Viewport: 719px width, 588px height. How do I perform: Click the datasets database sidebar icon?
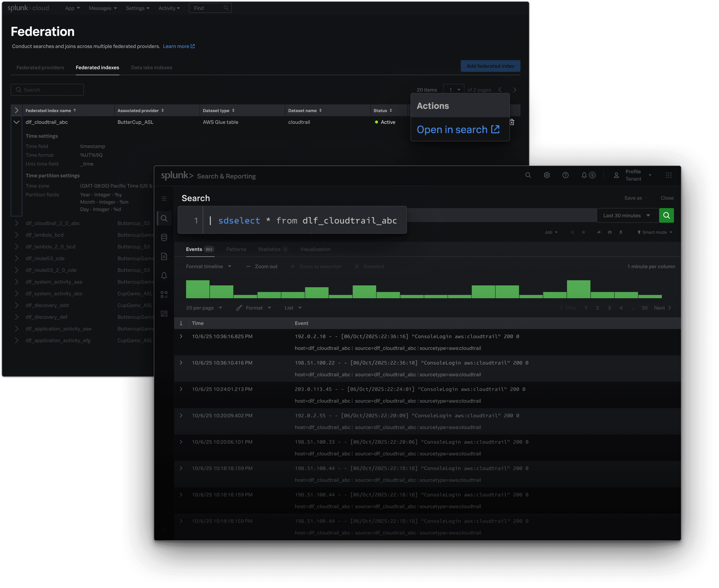click(164, 237)
